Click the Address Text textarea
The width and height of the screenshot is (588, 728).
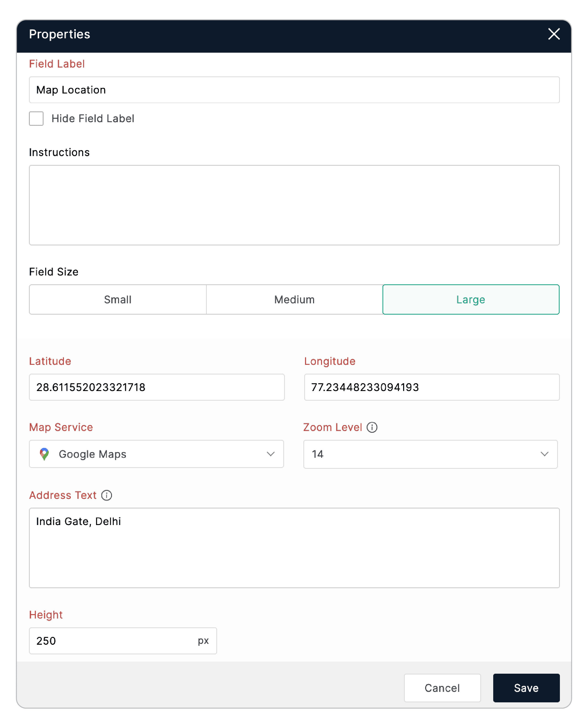click(x=294, y=548)
